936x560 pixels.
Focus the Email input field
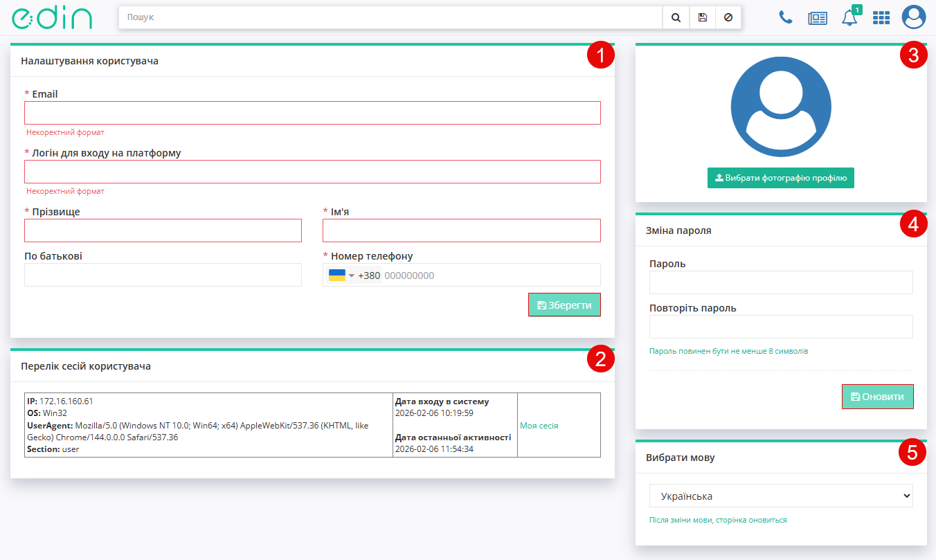[x=312, y=113]
